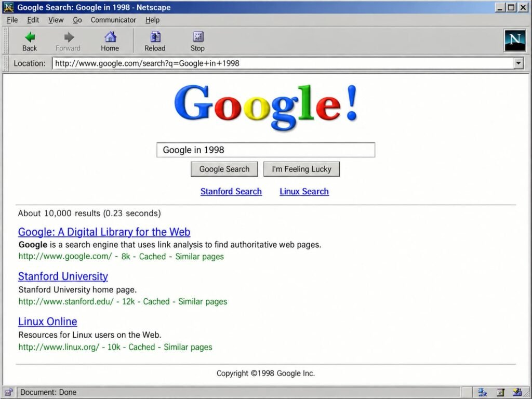The width and height of the screenshot is (532, 399).
Task: Open the mail inbox icon in status bar
Action: [x=517, y=392]
